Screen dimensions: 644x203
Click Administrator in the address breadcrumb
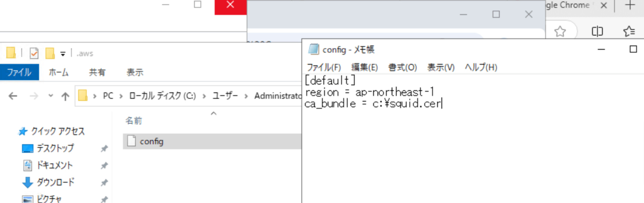[278, 96]
